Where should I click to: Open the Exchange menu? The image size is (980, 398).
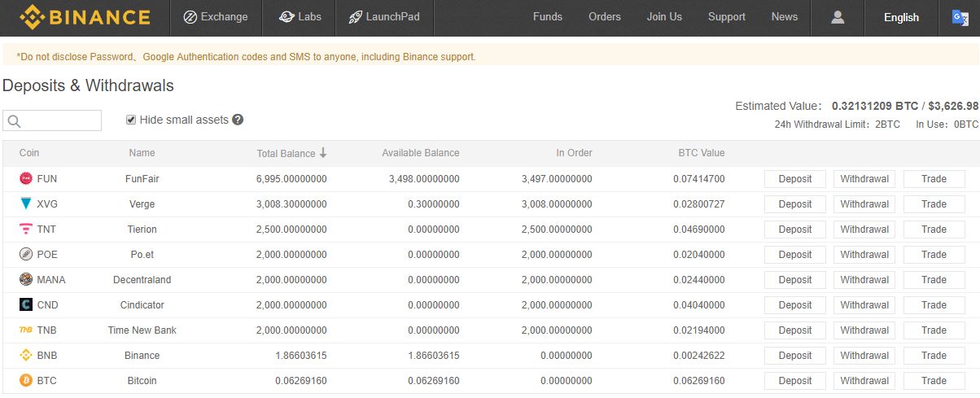click(x=216, y=17)
